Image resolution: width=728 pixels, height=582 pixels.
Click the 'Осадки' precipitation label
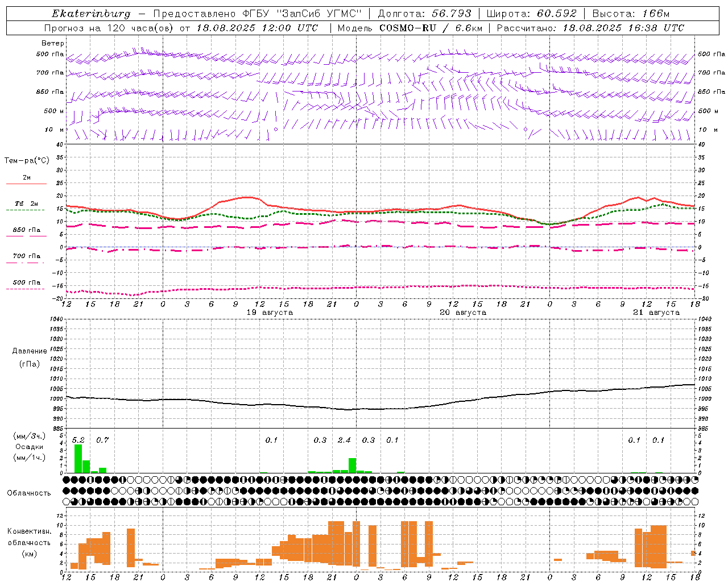[29, 447]
